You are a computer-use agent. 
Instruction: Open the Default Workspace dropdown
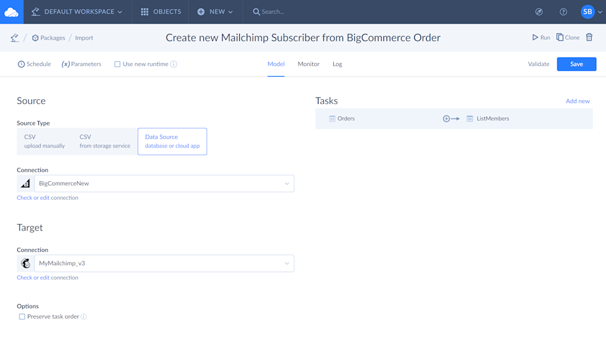[77, 12]
